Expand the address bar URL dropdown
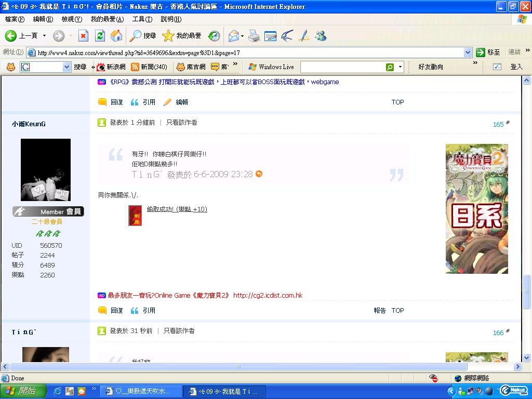The height and width of the screenshot is (399, 532). tap(467, 52)
